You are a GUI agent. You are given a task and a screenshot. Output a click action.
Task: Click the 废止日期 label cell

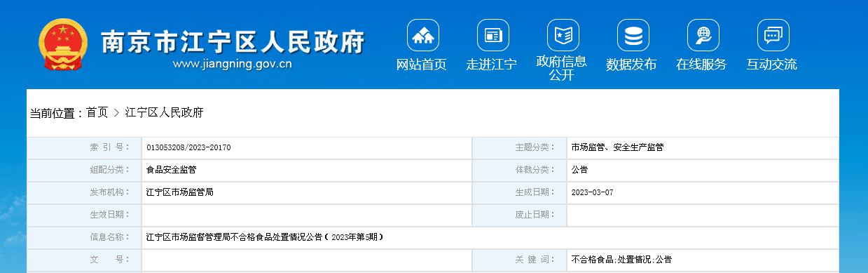pos(520,215)
